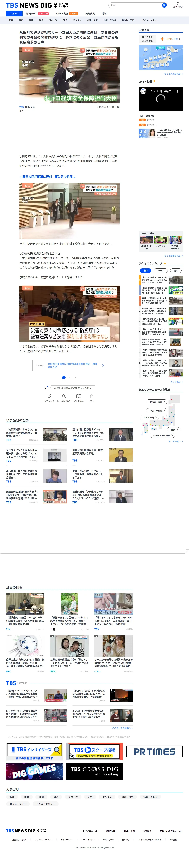This screenshot has height=868, width=189.
Task: Open the 高市総理 個人情報保護法 article
Action: tap(36, 476)
